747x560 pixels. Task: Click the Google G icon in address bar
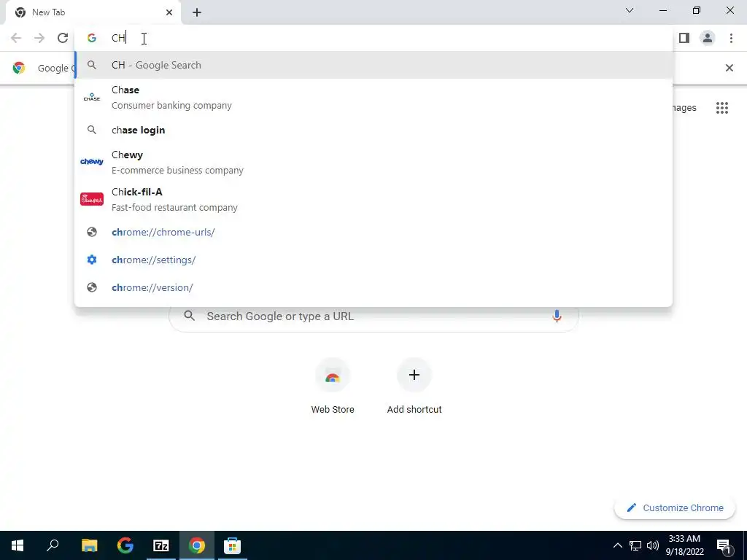92,38
